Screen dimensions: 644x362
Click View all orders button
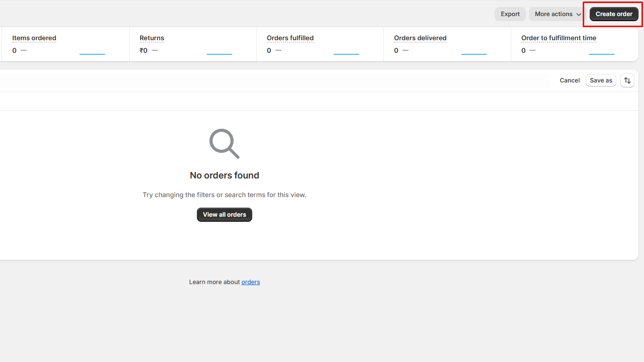[x=225, y=215]
